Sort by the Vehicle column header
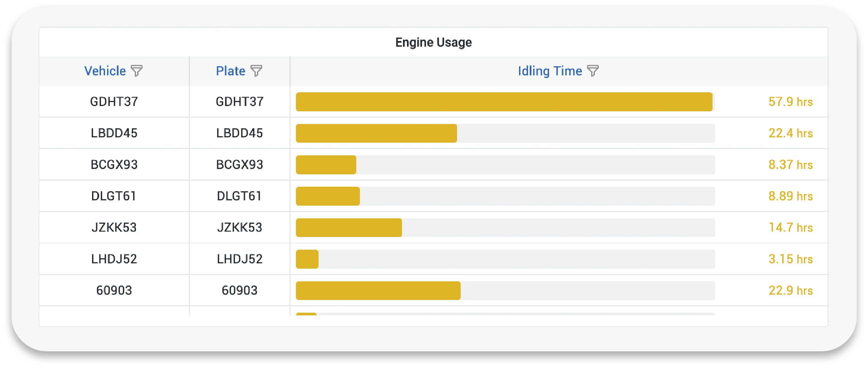 click(105, 71)
